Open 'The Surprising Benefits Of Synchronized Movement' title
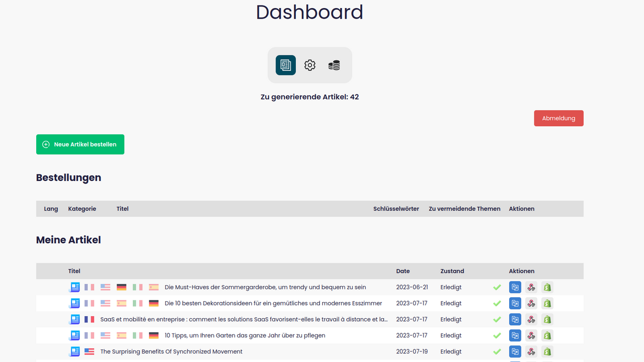This screenshot has height=362, width=644. pyautogui.click(x=171, y=351)
